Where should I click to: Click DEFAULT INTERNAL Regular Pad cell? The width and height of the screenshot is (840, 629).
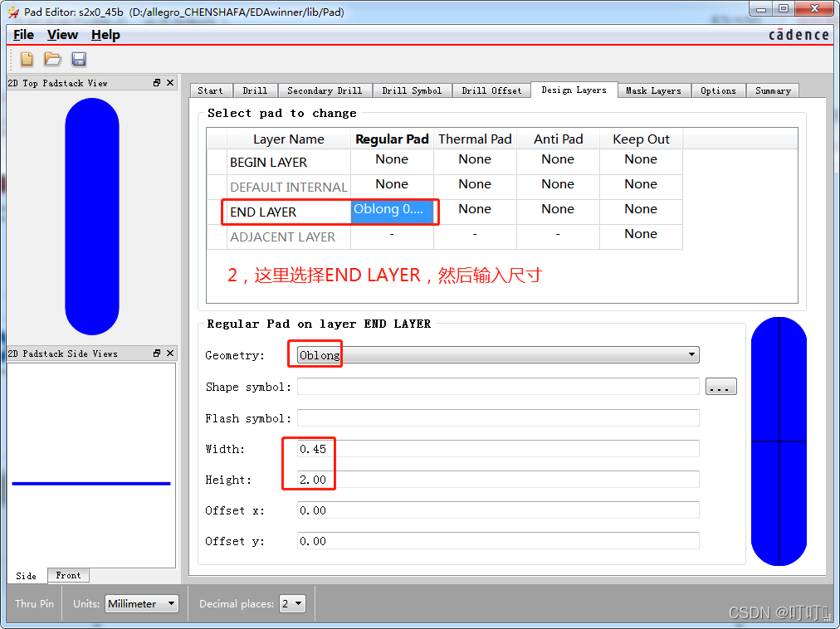click(x=392, y=187)
